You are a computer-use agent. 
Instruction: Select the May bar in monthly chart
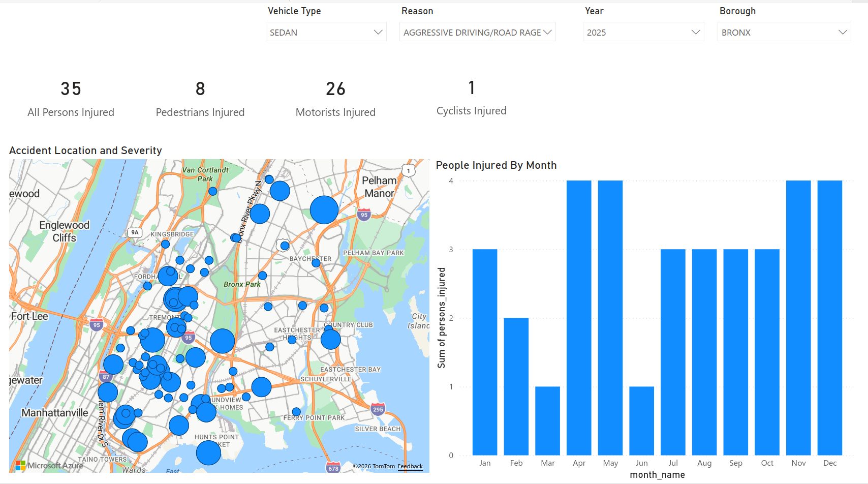coord(610,318)
